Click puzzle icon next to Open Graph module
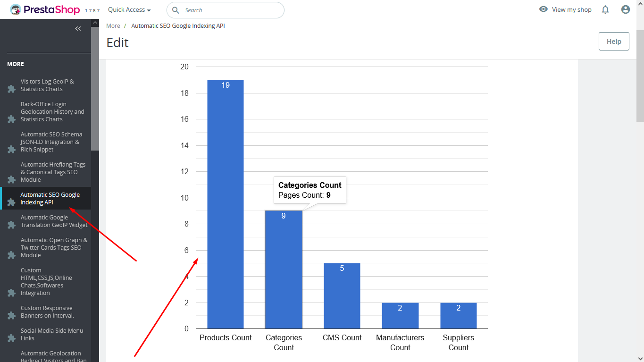 point(11,255)
